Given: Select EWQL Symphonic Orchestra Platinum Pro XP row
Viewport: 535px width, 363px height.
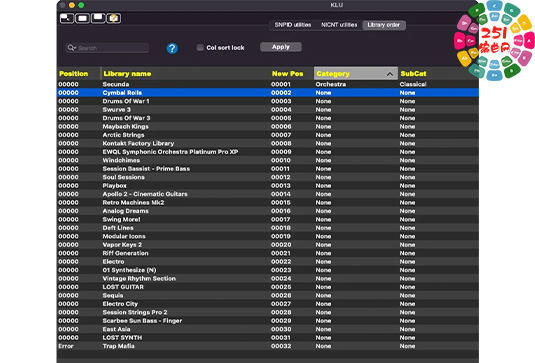Looking at the screenshot, I should coord(268,152).
